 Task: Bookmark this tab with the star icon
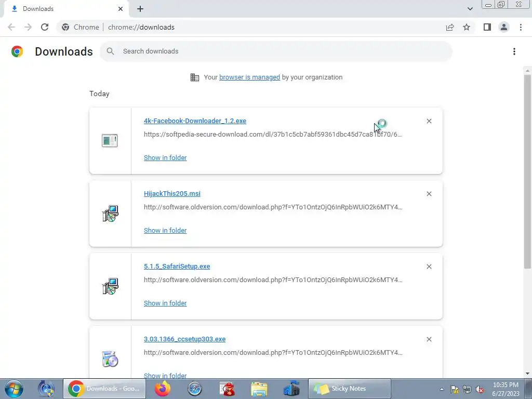click(467, 27)
